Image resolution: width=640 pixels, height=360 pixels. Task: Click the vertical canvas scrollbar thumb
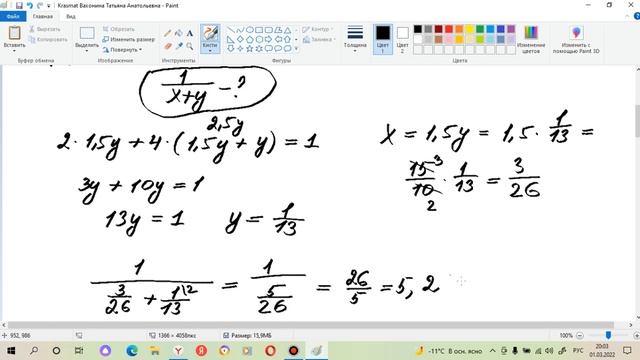click(x=637, y=121)
